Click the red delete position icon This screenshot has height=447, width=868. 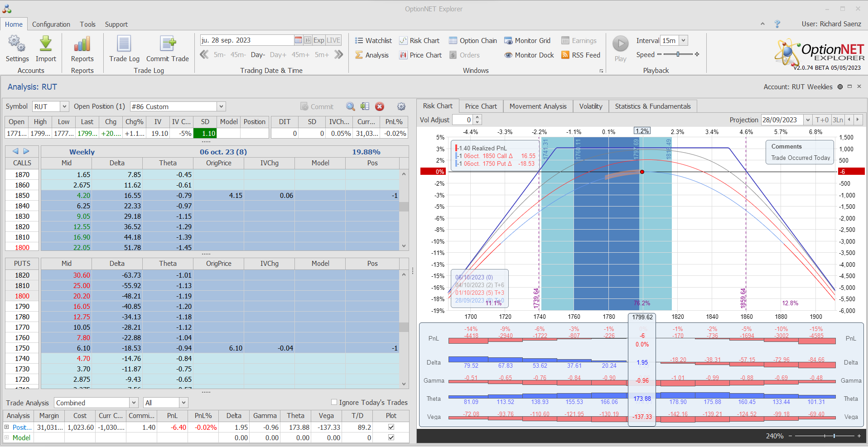point(380,106)
